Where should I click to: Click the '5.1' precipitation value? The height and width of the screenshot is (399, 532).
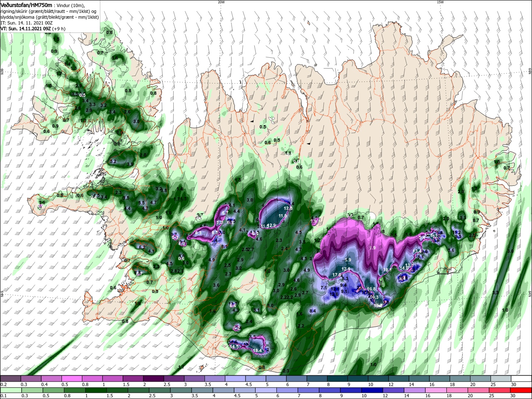[x=256, y=310]
